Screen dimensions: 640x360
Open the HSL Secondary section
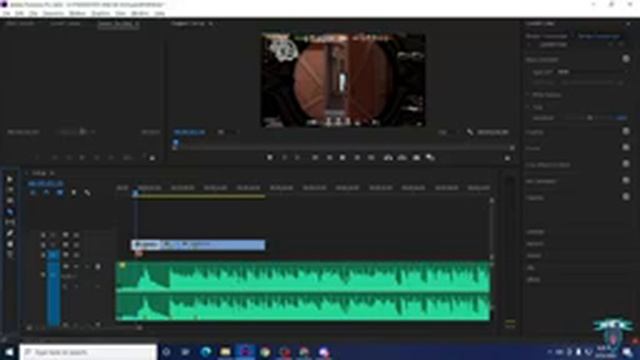(x=541, y=181)
